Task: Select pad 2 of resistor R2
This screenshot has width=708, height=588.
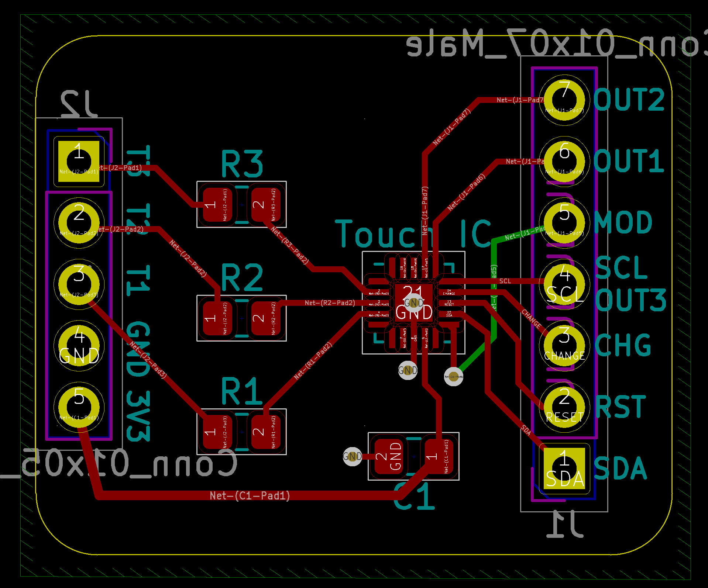Action: point(266,318)
